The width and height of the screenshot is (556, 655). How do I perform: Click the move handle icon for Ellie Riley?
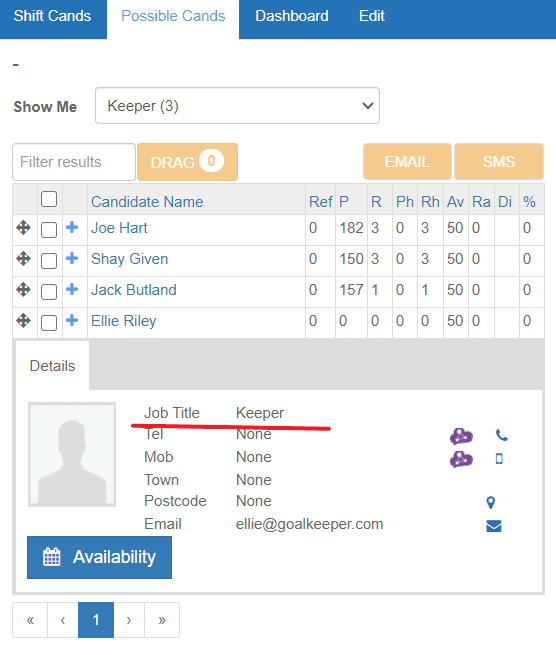coord(23,321)
